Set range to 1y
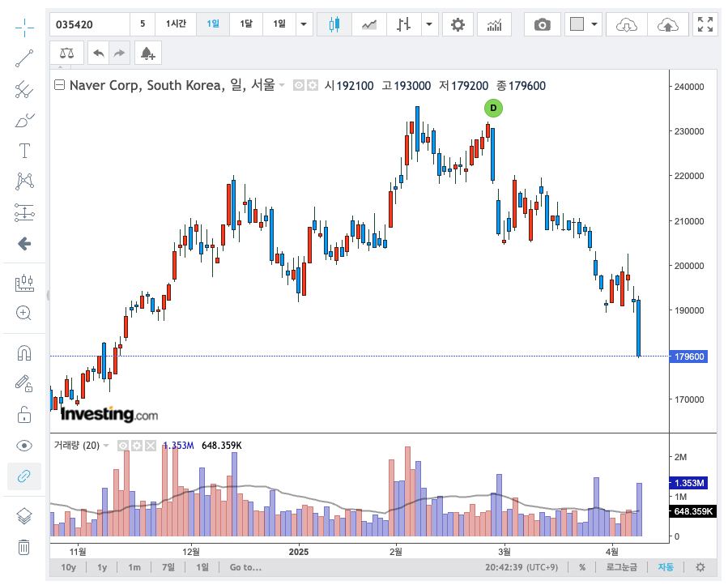Viewport: 728px width, 585px height. coord(102,567)
